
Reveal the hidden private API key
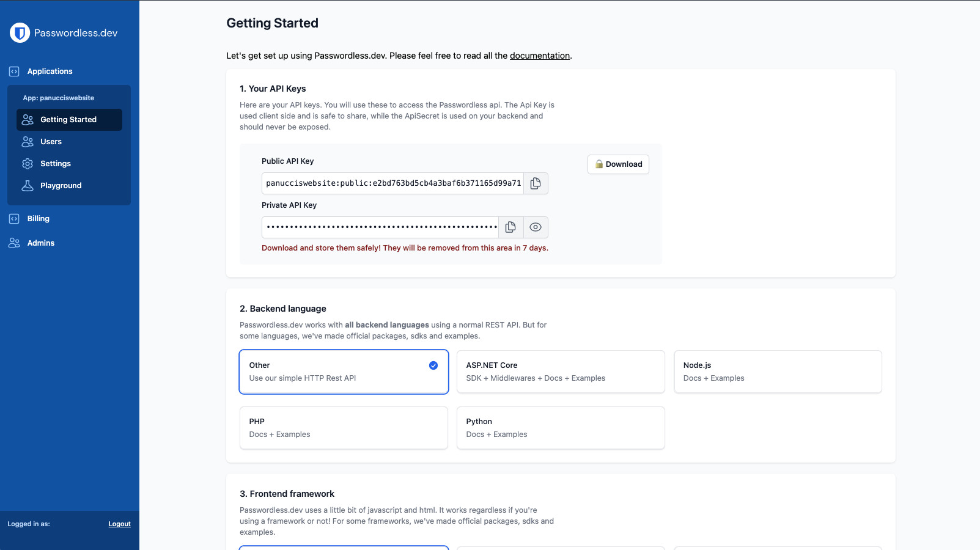pyautogui.click(x=536, y=227)
